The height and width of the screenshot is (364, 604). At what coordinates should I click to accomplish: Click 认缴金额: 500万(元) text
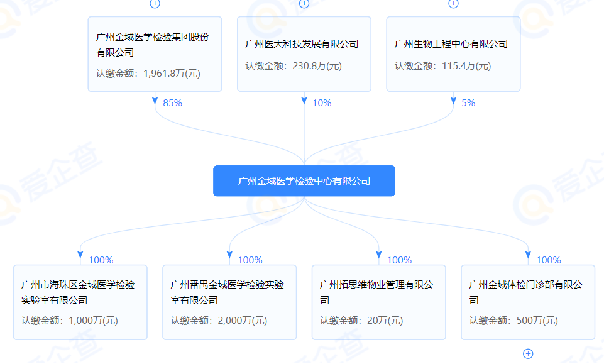(x=513, y=321)
